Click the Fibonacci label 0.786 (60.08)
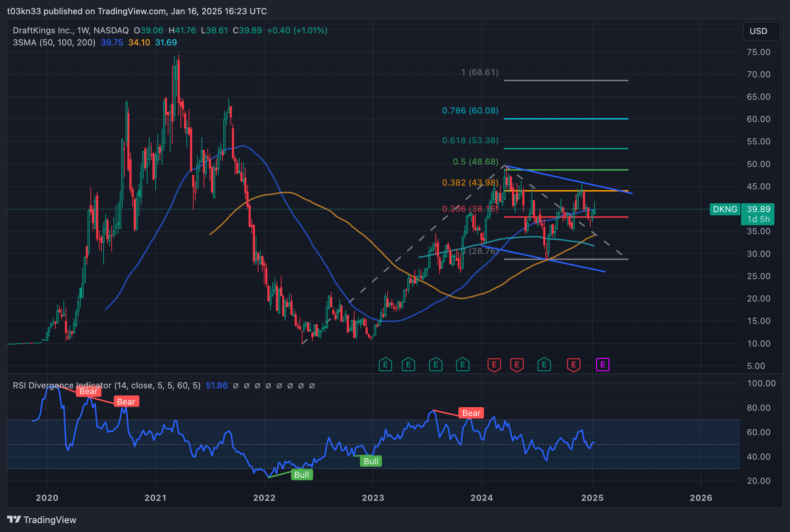The image size is (790, 532). tap(470, 111)
